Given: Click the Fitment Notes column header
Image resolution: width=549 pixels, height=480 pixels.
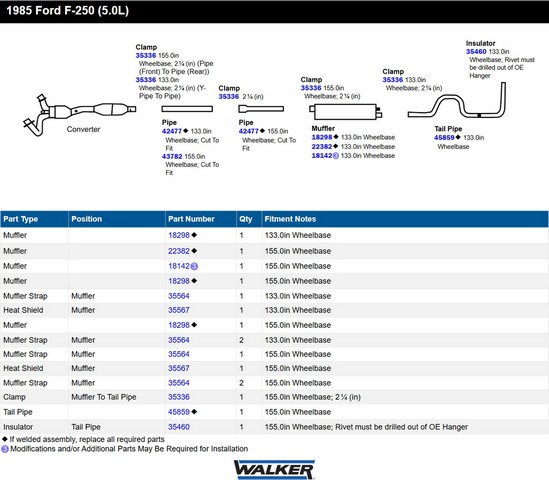Looking at the screenshot, I should (x=405, y=219).
